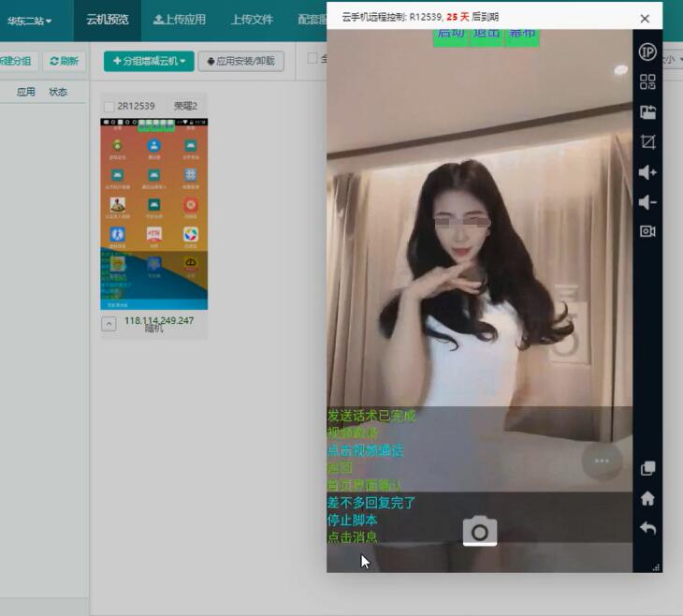Click the 状态 column header
The width and height of the screenshot is (683, 616).
(58, 92)
